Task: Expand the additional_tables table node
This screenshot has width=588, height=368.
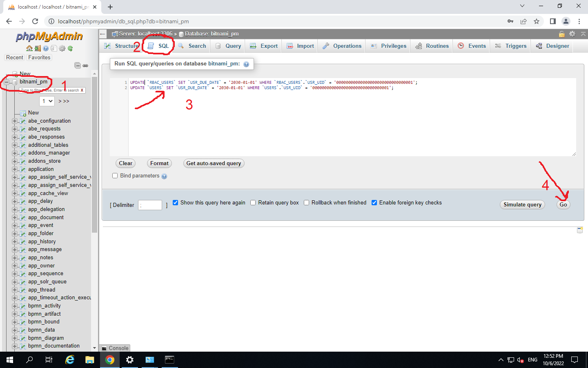Action: click(15, 145)
